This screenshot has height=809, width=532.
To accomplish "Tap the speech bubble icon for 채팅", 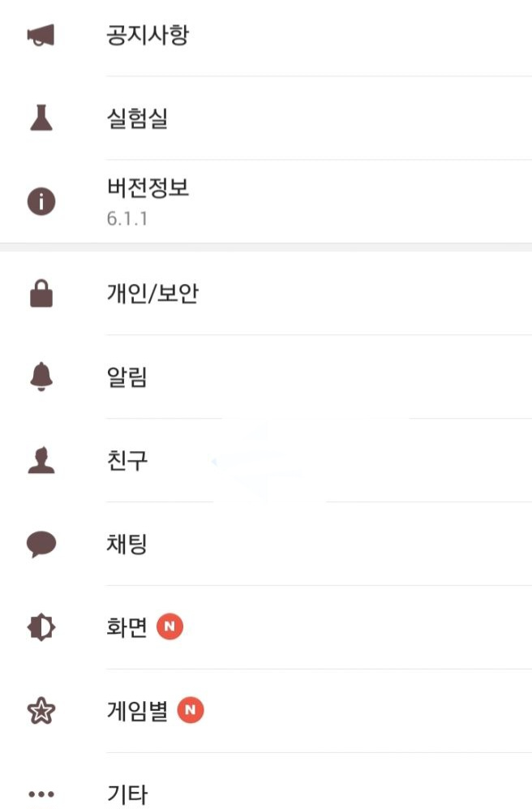I will click(x=41, y=544).
